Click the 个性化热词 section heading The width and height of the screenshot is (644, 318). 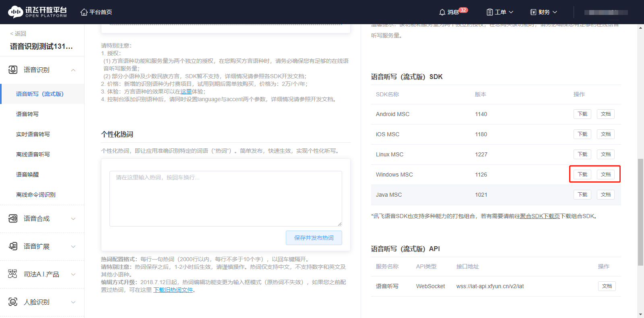pyautogui.click(x=117, y=134)
